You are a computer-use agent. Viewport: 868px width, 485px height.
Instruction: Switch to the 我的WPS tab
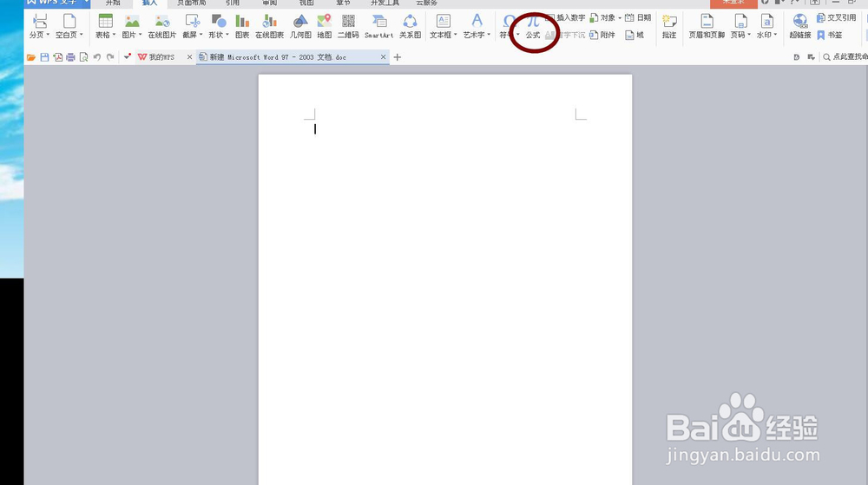click(x=161, y=57)
